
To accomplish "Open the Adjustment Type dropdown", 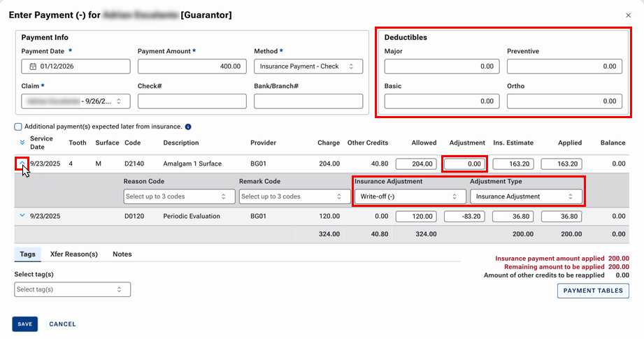I will [x=525, y=196].
